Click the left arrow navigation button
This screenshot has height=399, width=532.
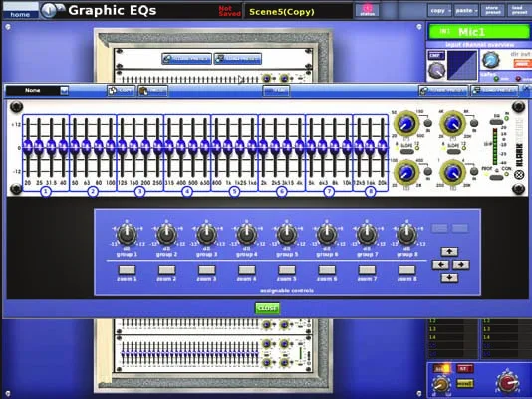(440, 265)
